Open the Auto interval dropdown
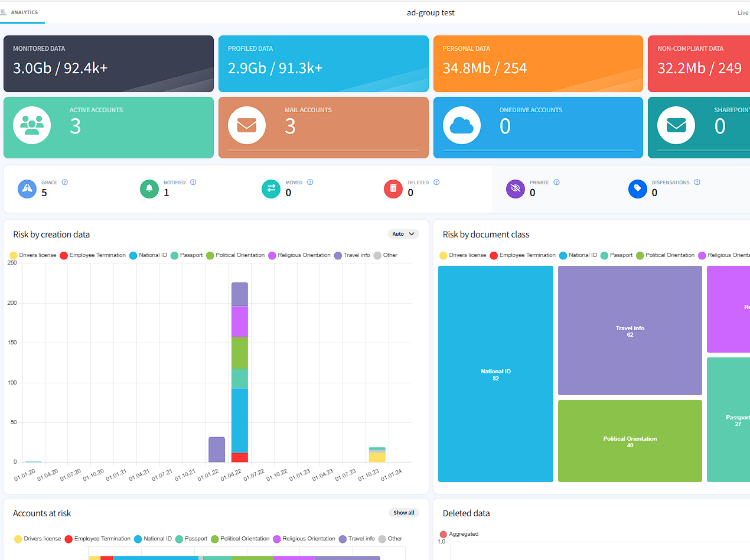The width and height of the screenshot is (750, 560). 403,234
